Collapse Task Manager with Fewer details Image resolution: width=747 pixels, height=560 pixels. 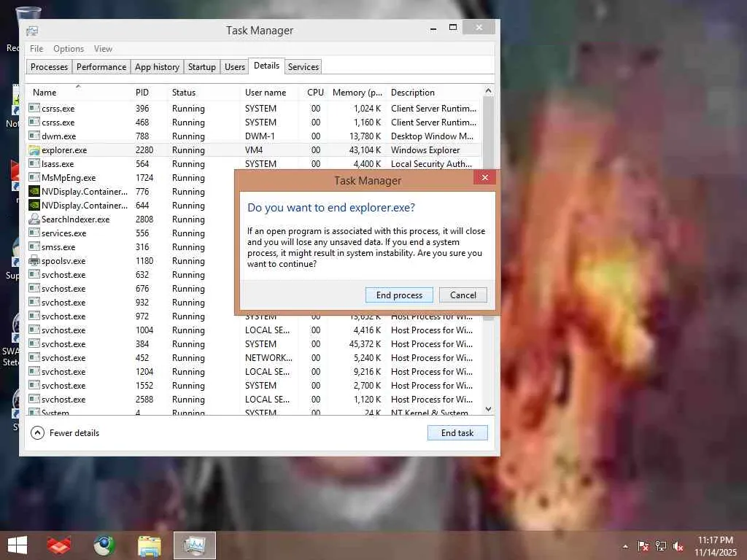[x=65, y=433]
